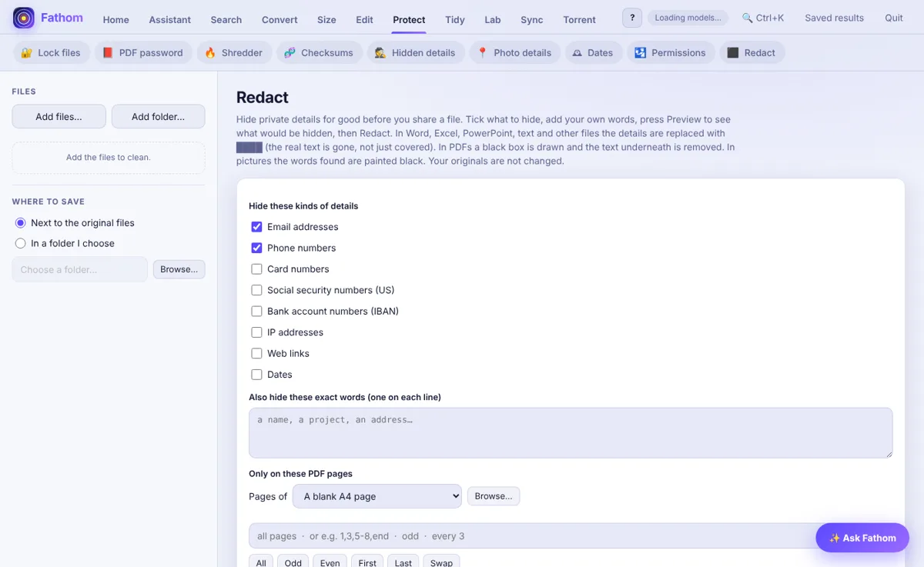This screenshot has height=567, width=924.
Task: Open the Ctrl+K search shortcut
Action: [x=763, y=18]
